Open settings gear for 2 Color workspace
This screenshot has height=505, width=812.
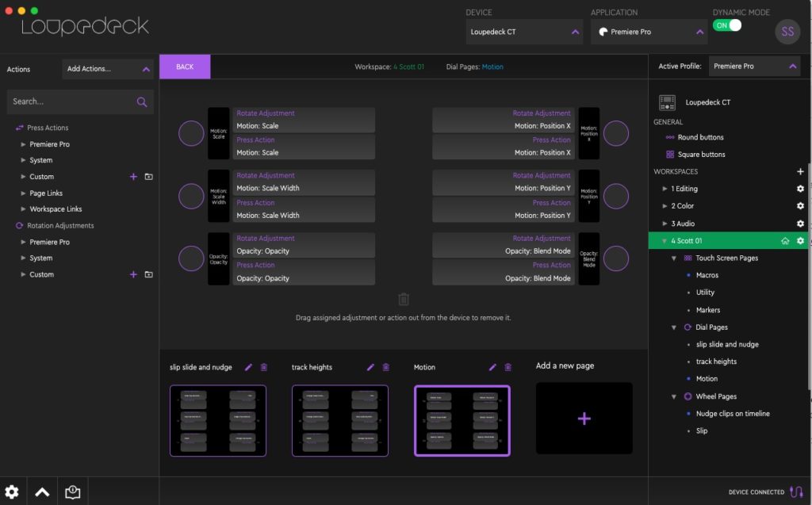pyautogui.click(x=800, y=206)
